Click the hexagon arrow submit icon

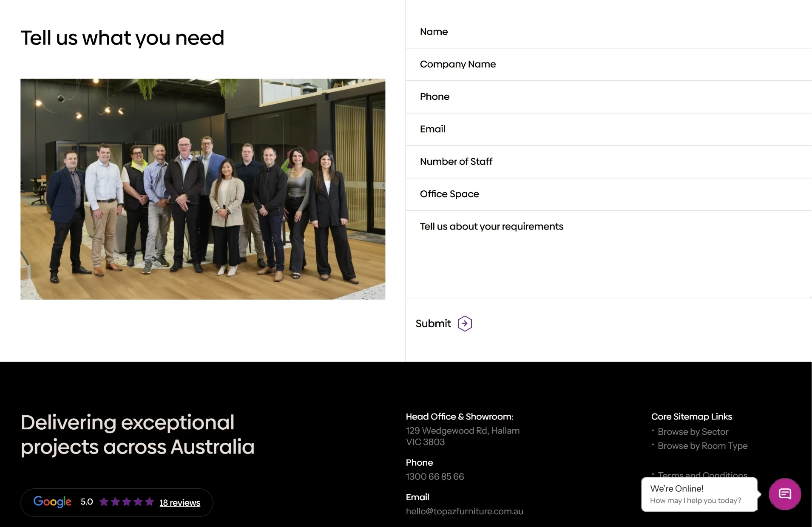point(465,324)
